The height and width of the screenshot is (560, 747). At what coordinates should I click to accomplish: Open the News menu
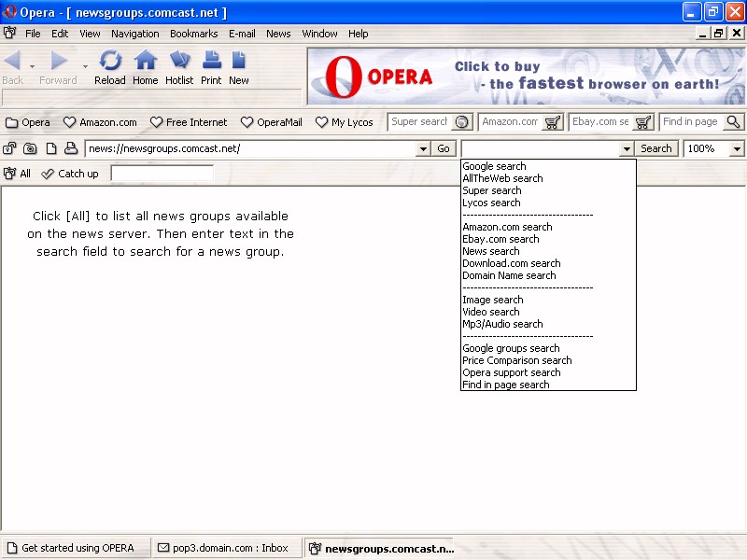point(278,34)
